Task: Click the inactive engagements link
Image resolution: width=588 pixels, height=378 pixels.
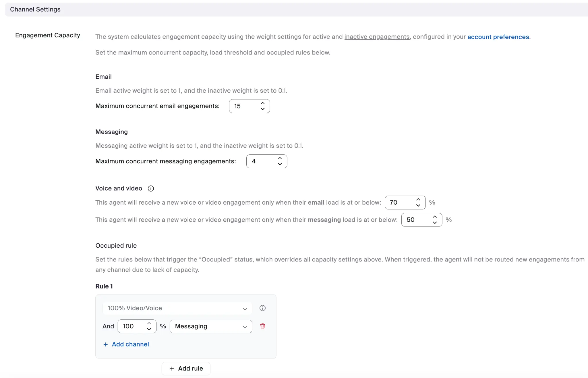Action: [377, 37]
